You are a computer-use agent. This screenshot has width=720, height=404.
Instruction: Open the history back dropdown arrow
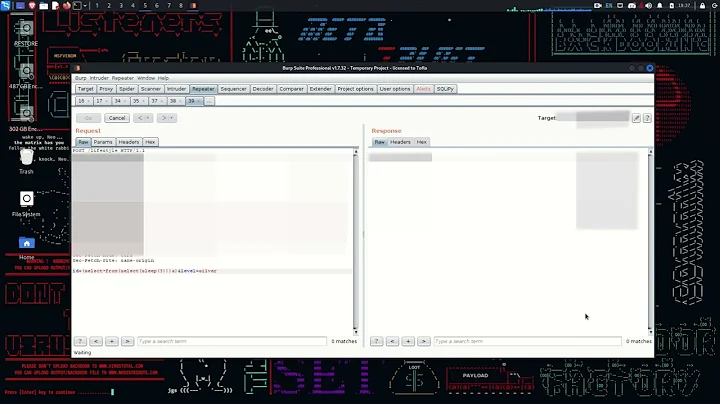pyautogui.click(x=147, y=118)
